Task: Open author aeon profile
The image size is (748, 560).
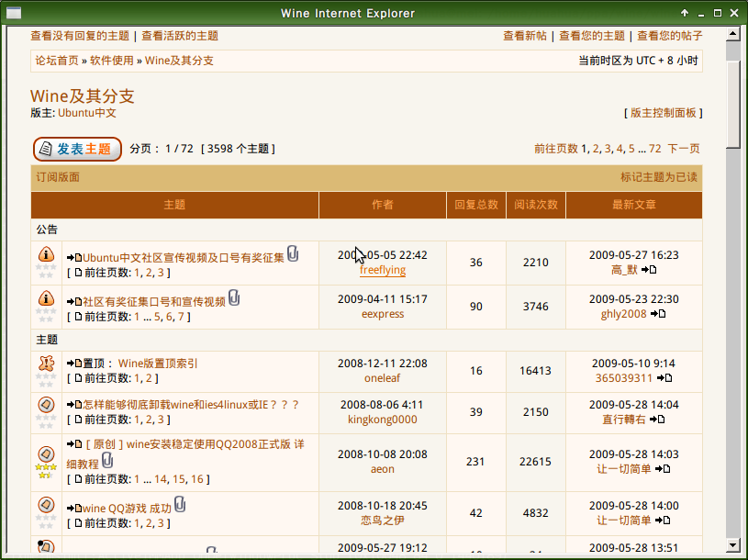Action: 383,469
